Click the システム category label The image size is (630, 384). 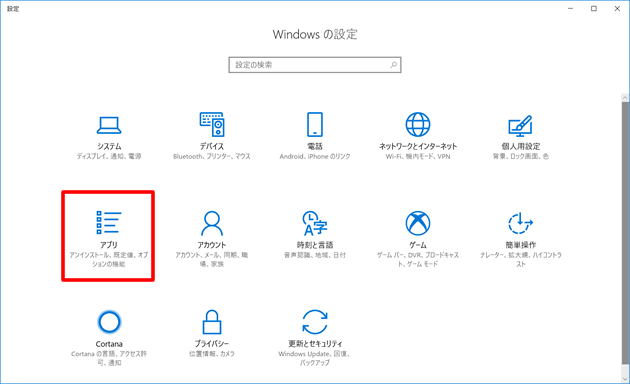click(x=109, y=146)
